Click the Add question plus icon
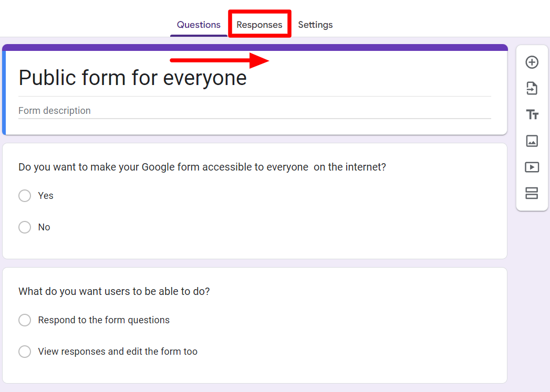 [532, 62]
